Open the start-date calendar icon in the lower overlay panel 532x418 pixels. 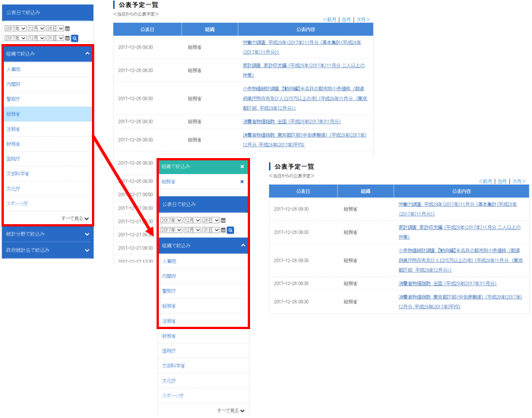coord(223,220)
